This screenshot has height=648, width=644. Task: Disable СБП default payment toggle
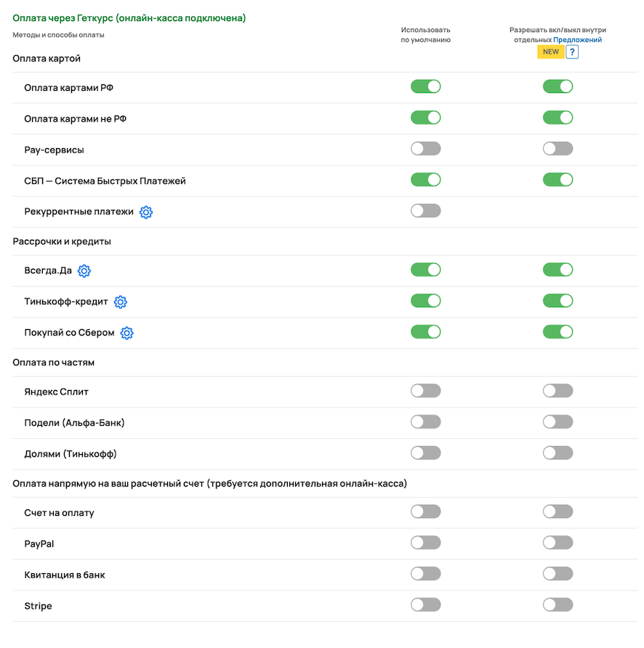[425, 179]
